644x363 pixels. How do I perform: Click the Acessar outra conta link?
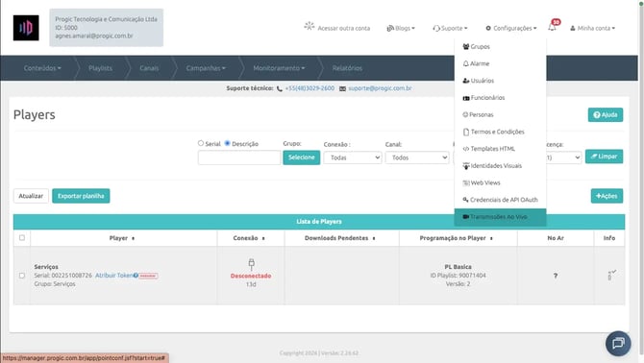(344, 28)
